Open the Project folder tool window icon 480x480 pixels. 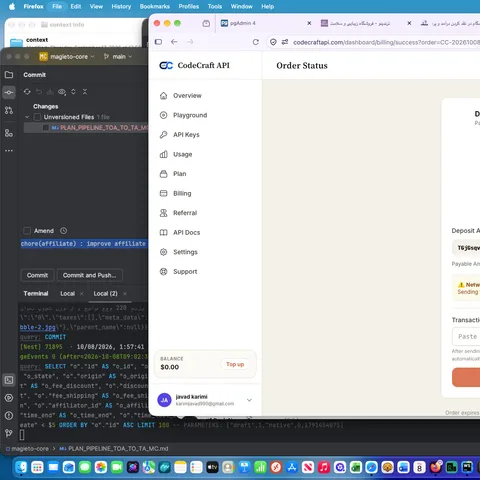9,75
